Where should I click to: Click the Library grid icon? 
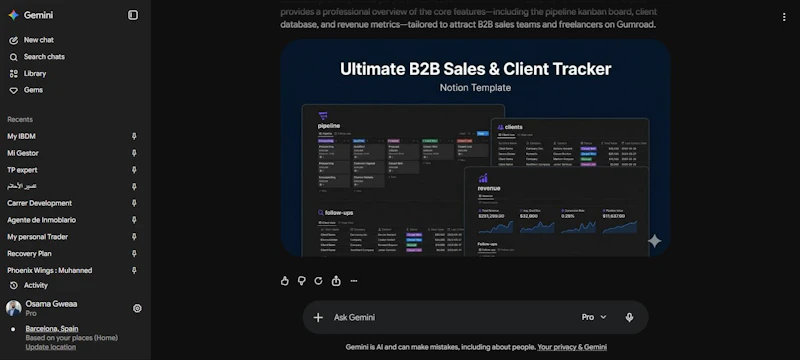point(14,74)
